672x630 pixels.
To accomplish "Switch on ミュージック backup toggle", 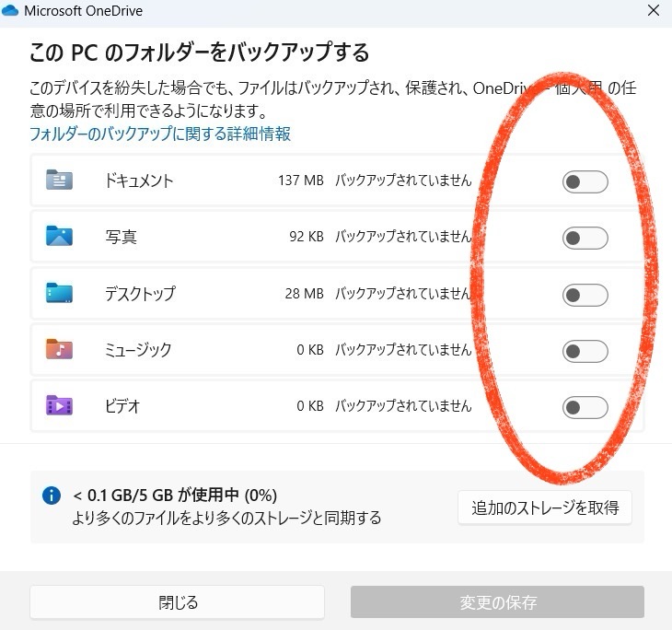I will tap(585, 351).
